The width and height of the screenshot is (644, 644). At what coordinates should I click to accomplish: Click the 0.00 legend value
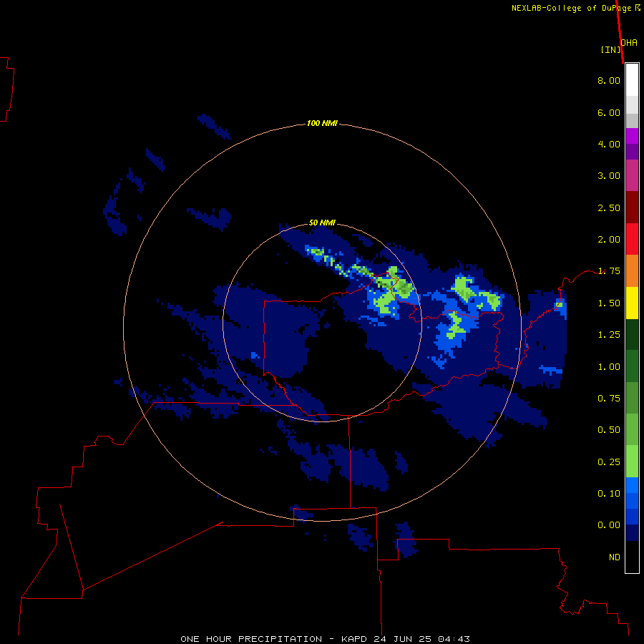(609, 525)
